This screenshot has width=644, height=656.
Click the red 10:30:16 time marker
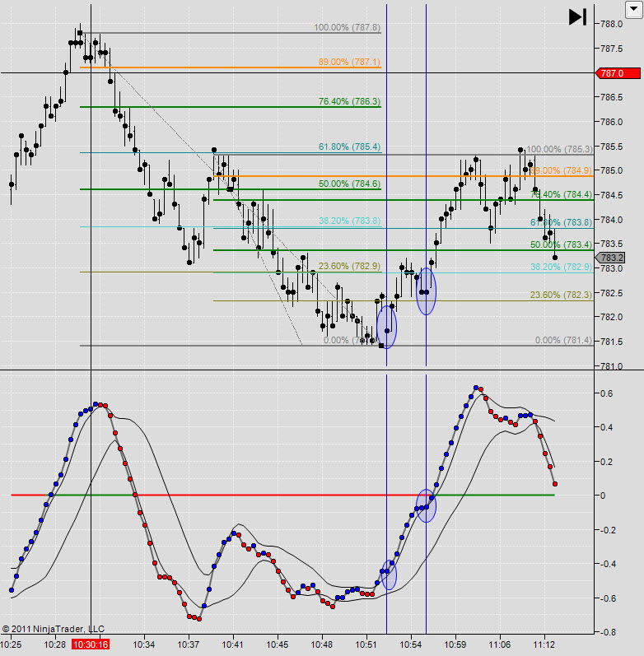tap(91, 644)
